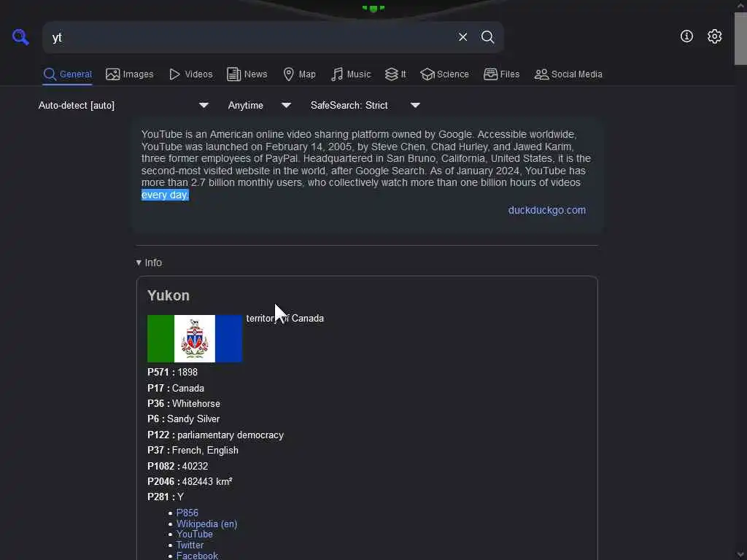Click the 'P37 : French, English' row
This screenshot has width=747, height=560.
[193, 451]
